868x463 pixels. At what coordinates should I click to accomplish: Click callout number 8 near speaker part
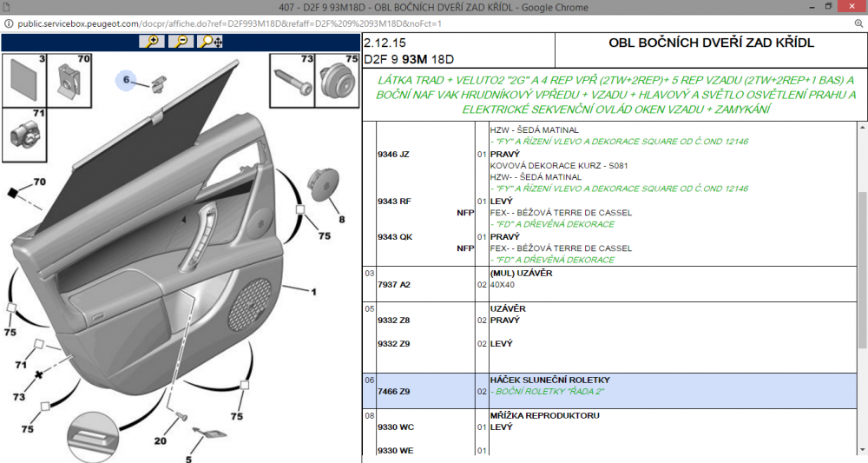(341, 219)
